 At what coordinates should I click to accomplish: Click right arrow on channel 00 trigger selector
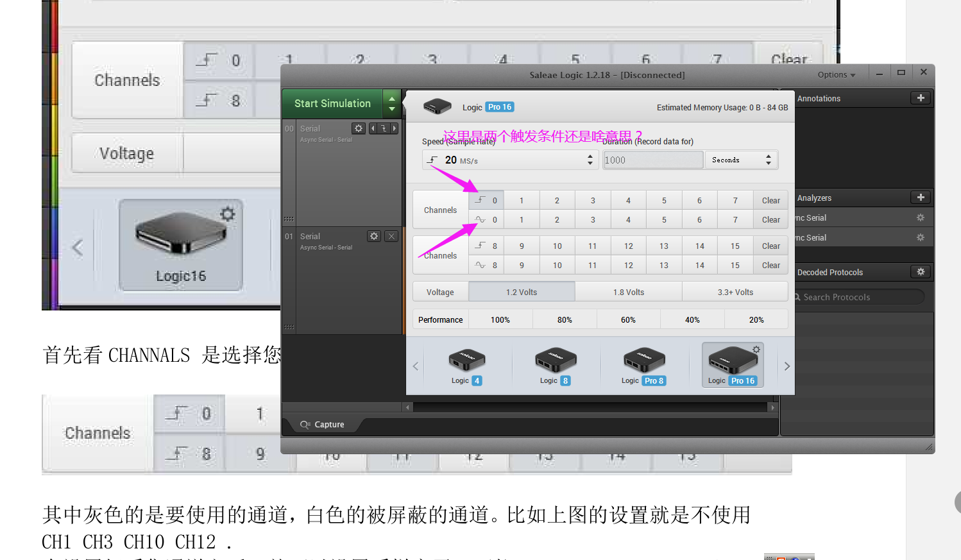click(394, 128)
